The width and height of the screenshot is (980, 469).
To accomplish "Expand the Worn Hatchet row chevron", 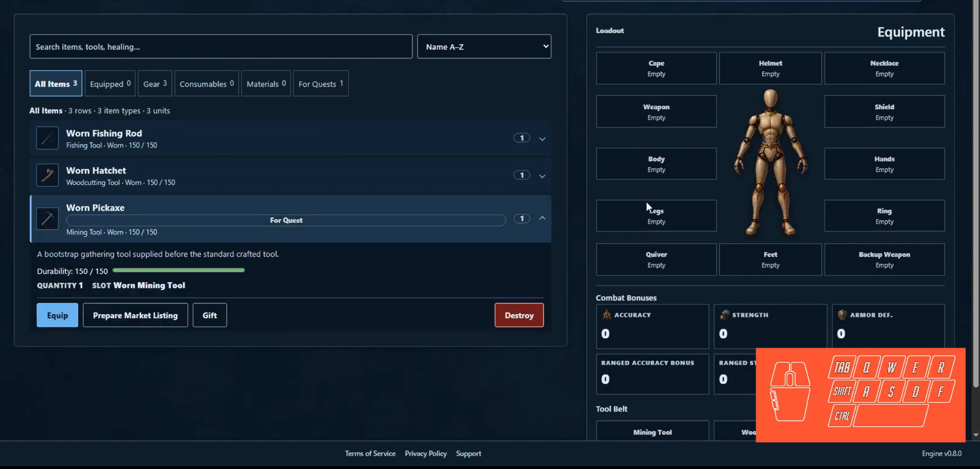I will [542, 176].
